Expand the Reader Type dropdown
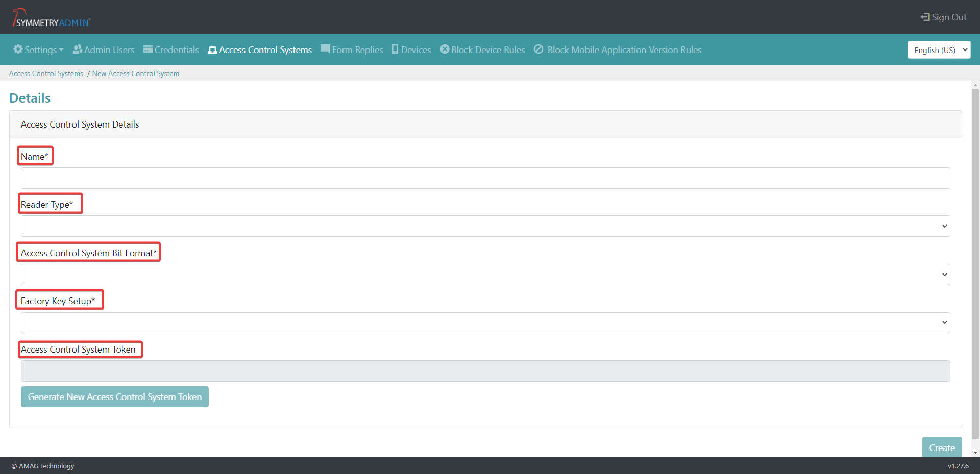The image size is (980, 474). (x=485, y=226)
